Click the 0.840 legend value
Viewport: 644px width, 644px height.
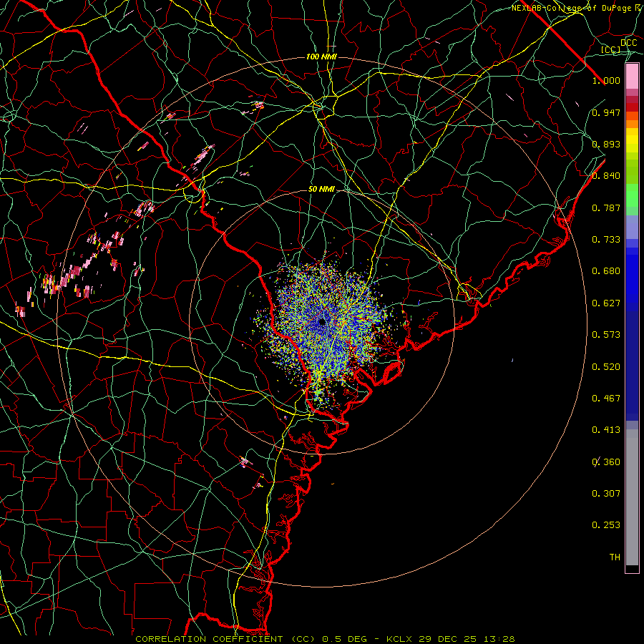pyautogui.click(x=606, y=176)
